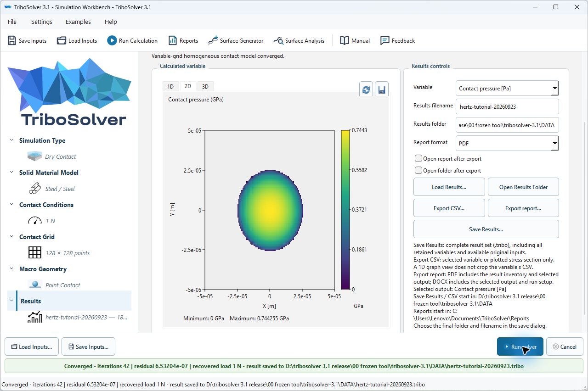Click the Results filename field

pyautogui.click(x=507, y=106)
